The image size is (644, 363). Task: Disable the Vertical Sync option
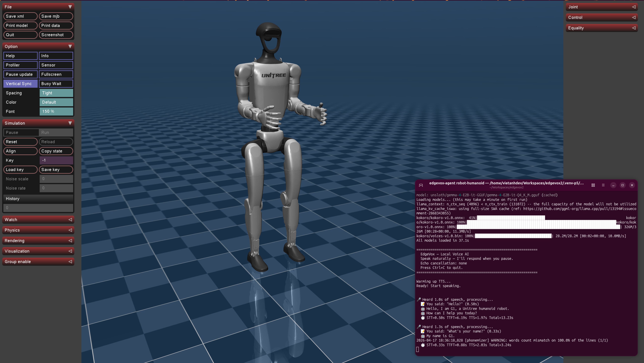(x=20, y=83)
